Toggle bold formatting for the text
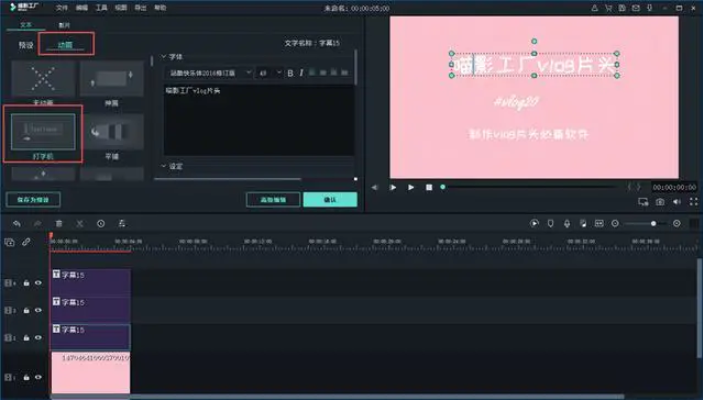This screenshot has width=703, height=400. (x=291, y=73)
